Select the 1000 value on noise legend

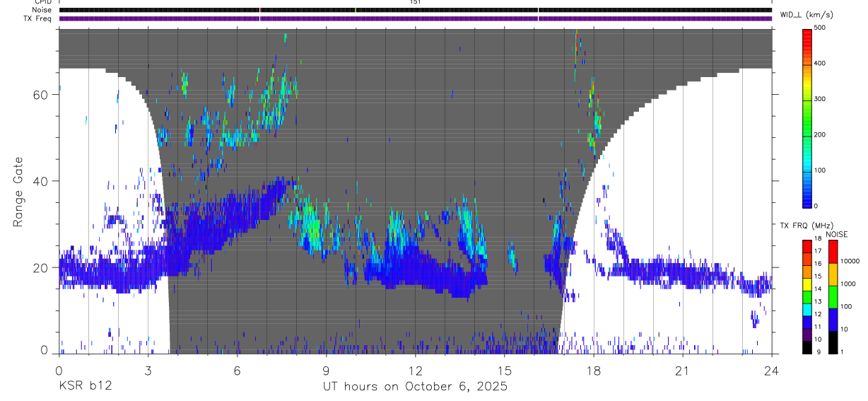point(848,284)
